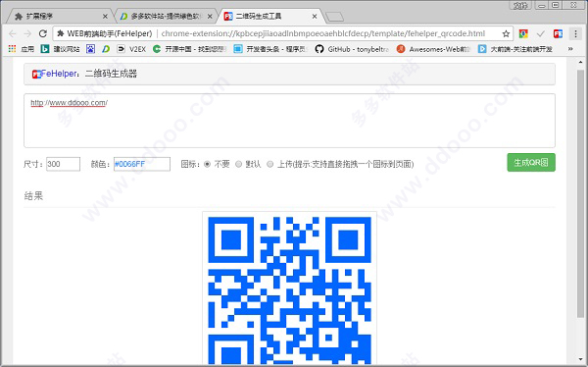The height and width of the screenshot is (367, 588).
Task: Click the scrollbar down arrow
Action: tap(580, 360)
